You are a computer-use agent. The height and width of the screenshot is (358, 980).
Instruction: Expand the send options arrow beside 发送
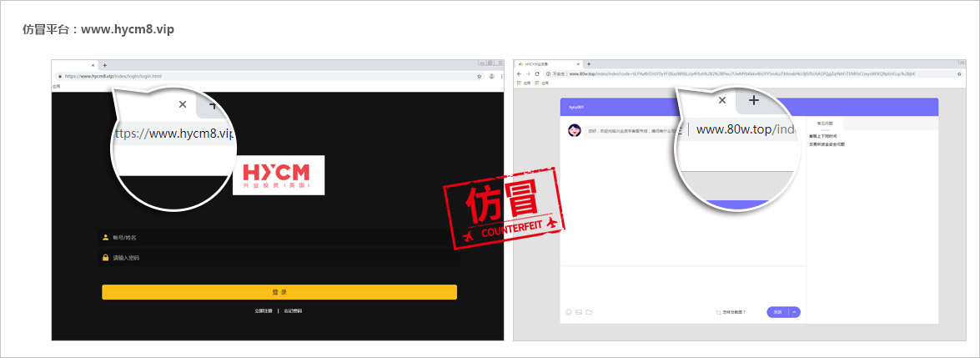point(794,312)
